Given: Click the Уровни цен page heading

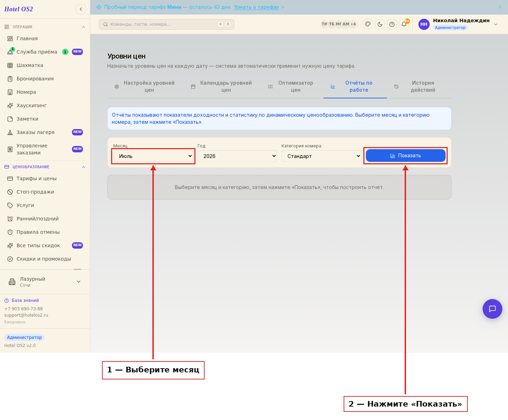Looking at the screenshot, I should coord(126,56).
